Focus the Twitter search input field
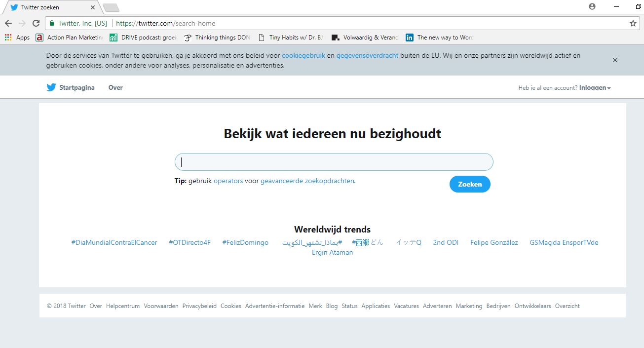 click(x=334, y=162)
